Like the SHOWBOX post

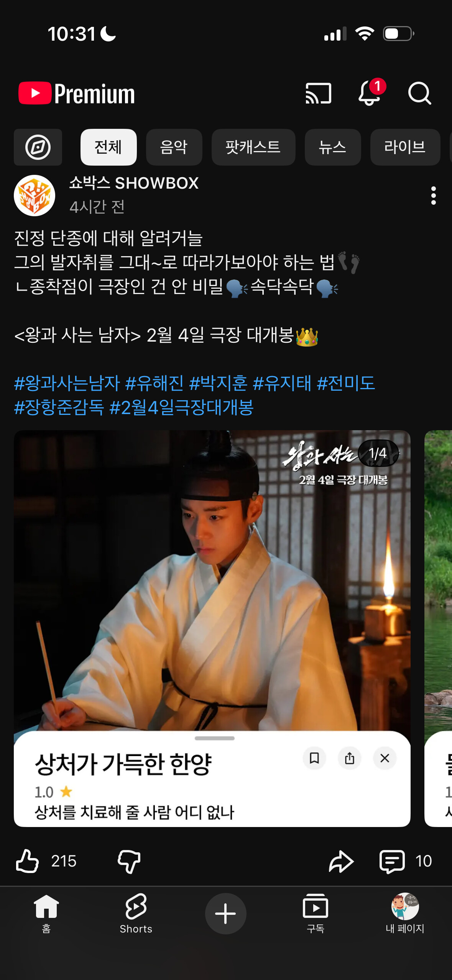(x=28, y=861)
